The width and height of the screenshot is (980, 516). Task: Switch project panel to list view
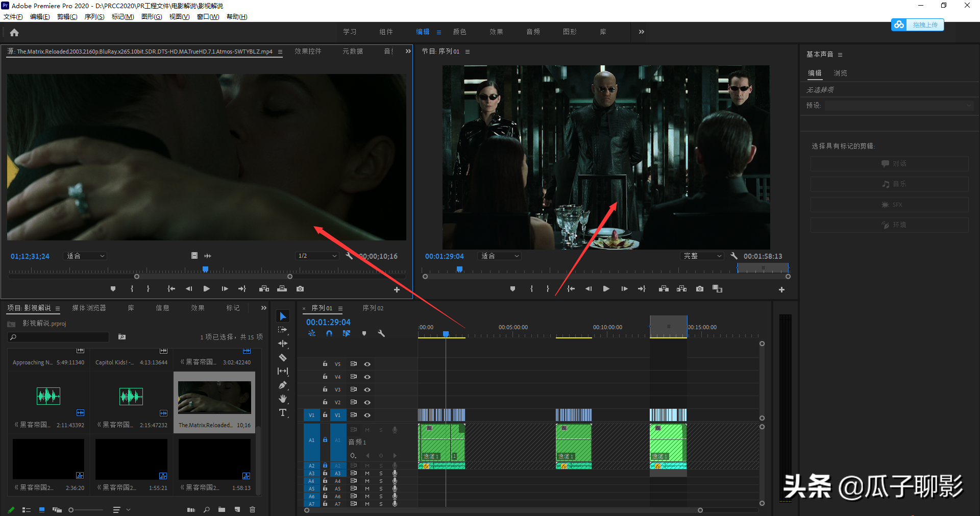[27, 509]
